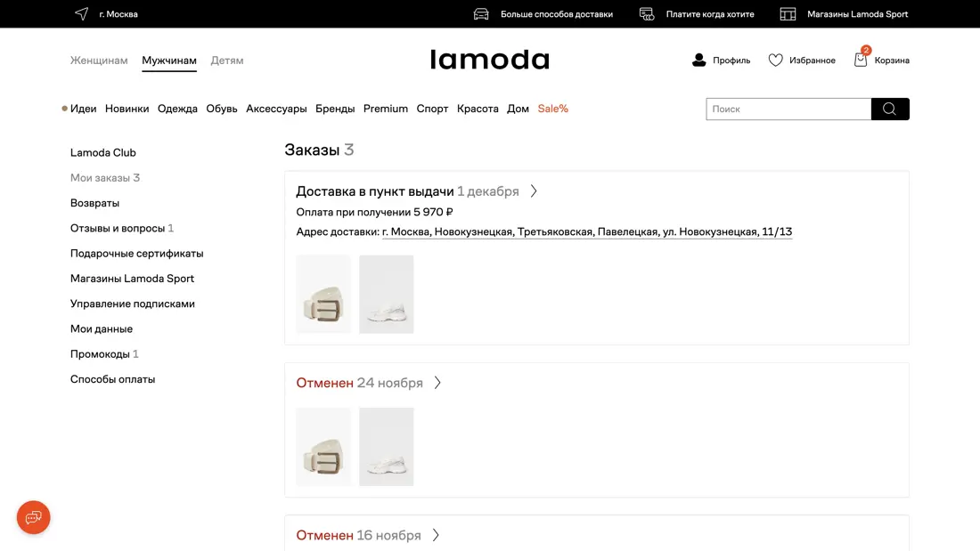Open the chat support bubble icon
The width and height of the screenshot is (980, 551).
pyautogui.click(x=34, y=517)
